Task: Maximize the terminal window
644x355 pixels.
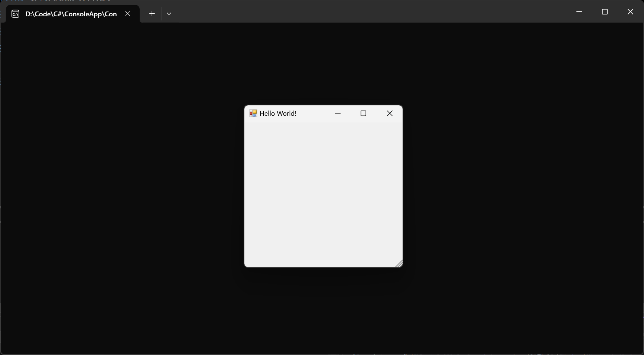Action: point(605,11)
